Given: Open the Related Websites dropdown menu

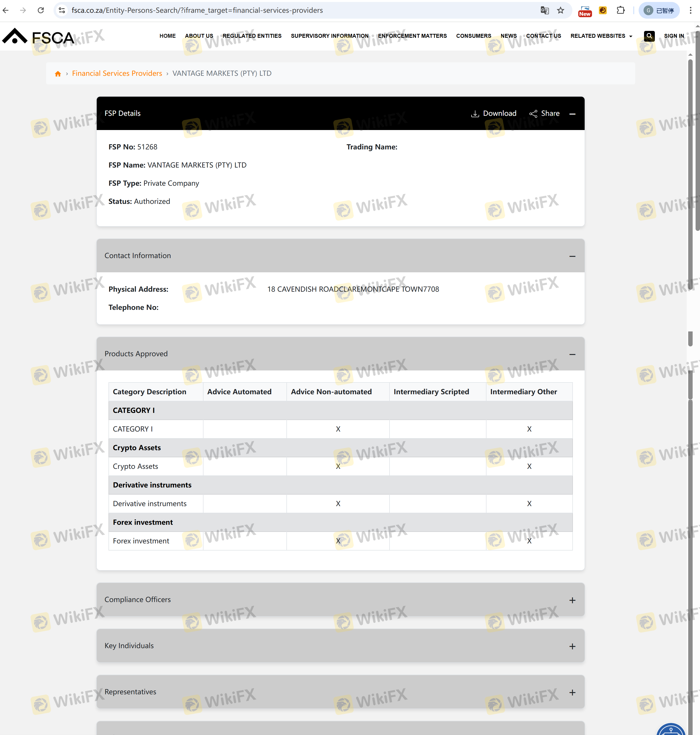Looking at the screenshot, I should [x=601, y=36].
